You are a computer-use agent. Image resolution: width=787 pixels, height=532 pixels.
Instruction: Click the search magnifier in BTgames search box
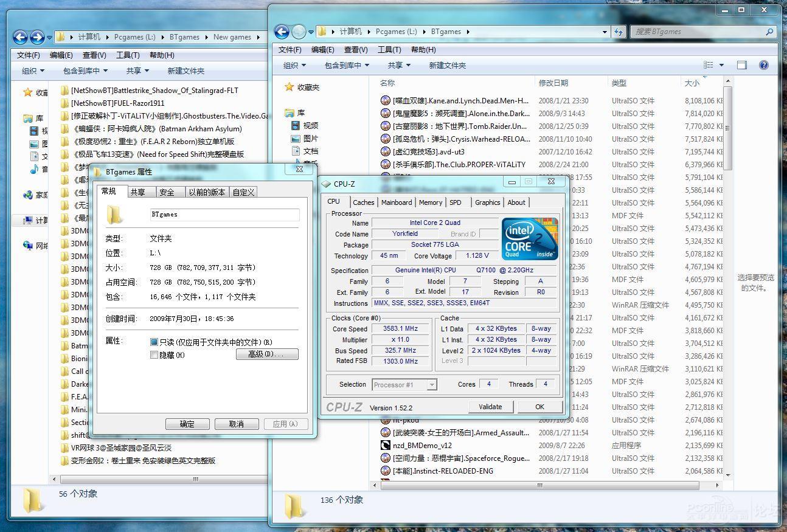coord(769,32)
